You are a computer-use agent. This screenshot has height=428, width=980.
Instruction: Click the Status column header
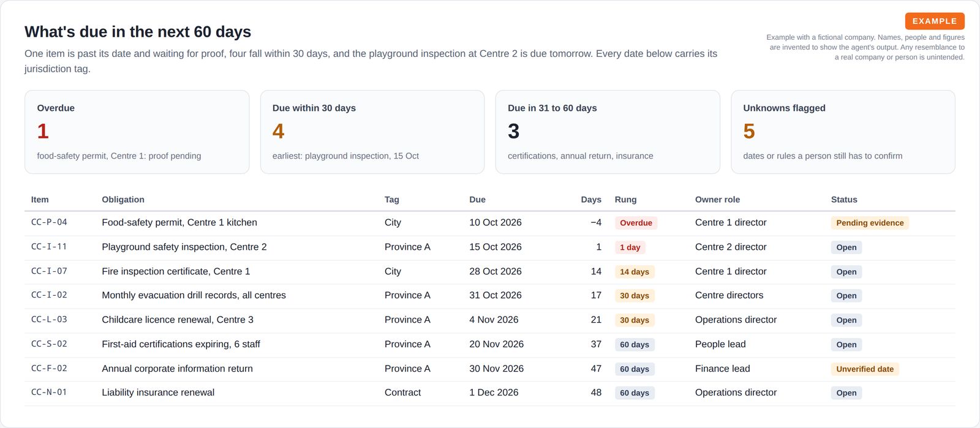(x=844, y=200)
